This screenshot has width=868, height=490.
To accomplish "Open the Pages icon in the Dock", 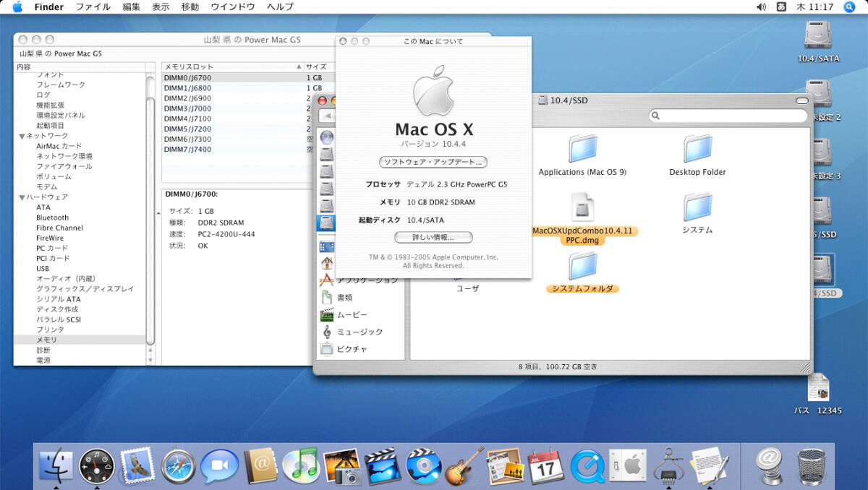I will [x=506, y=466].
